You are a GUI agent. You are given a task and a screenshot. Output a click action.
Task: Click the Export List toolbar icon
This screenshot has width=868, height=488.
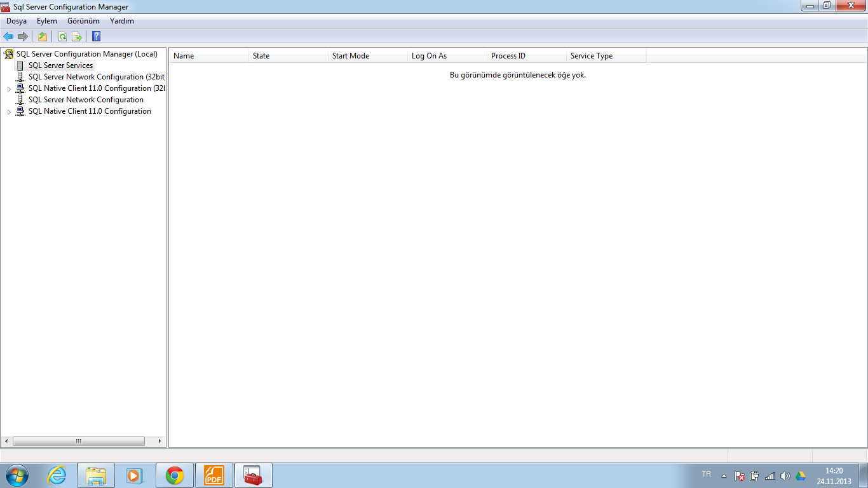point(77,36)
